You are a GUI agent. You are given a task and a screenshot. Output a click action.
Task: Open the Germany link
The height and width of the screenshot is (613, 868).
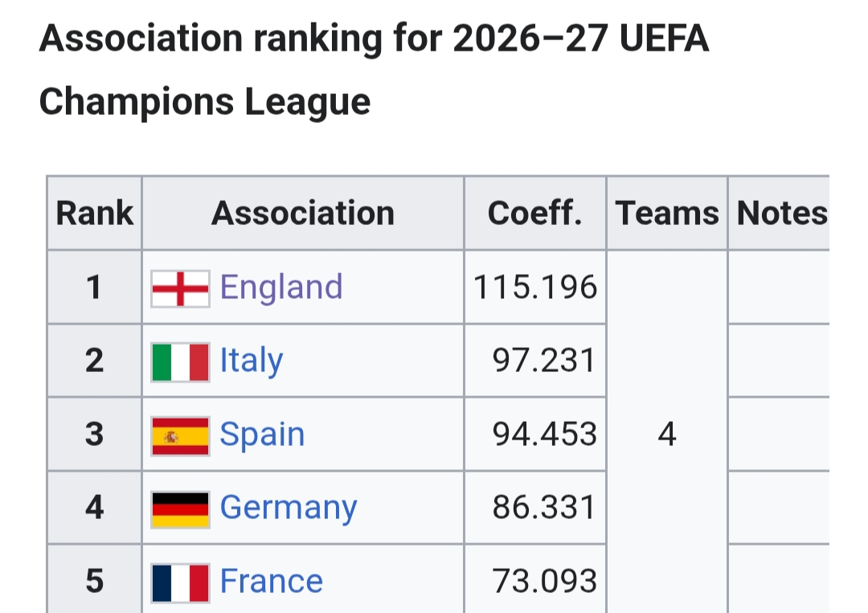(288, 509)
